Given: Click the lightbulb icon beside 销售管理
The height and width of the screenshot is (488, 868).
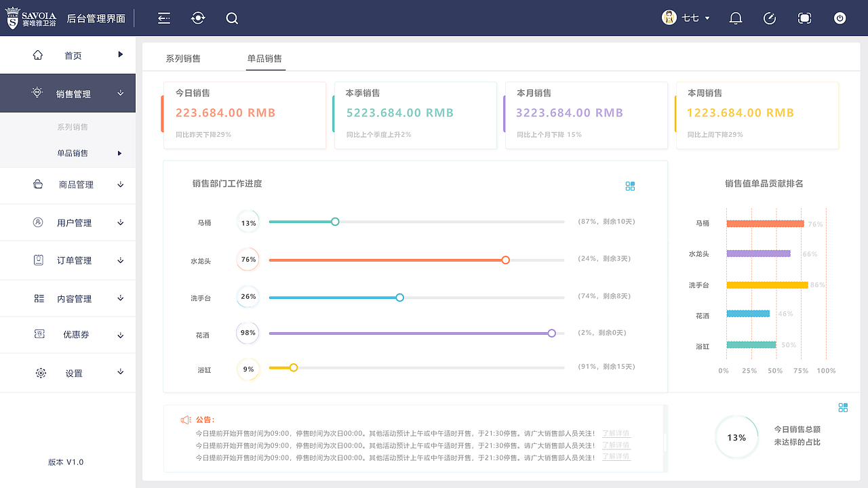Looking at the screenshot, I should (x=37, y=93).
